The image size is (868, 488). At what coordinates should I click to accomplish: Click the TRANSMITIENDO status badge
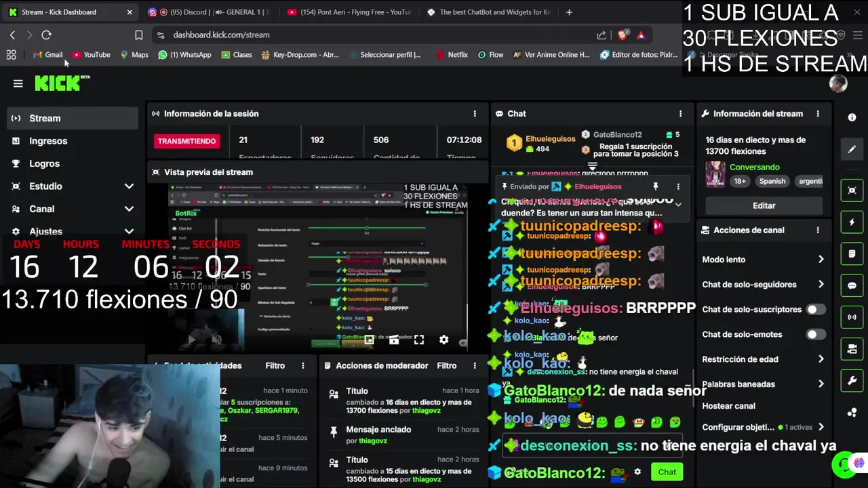tap(186, 141)
